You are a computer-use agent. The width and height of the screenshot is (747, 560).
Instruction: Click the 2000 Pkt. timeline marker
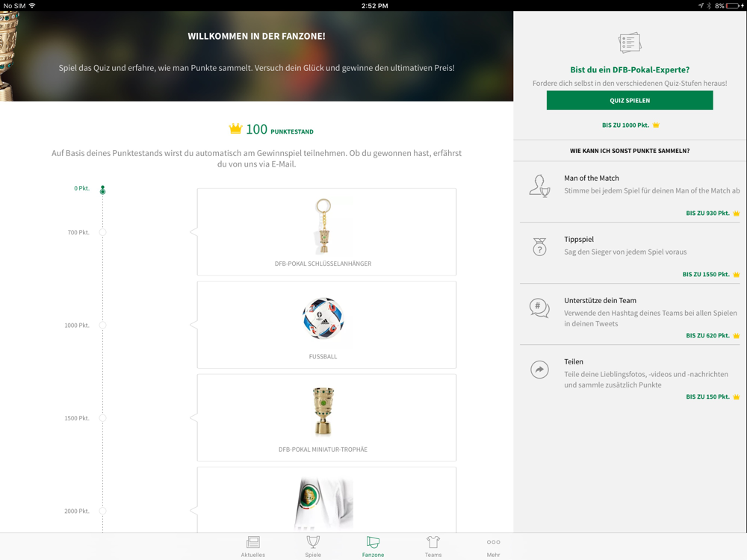point(102,511)
